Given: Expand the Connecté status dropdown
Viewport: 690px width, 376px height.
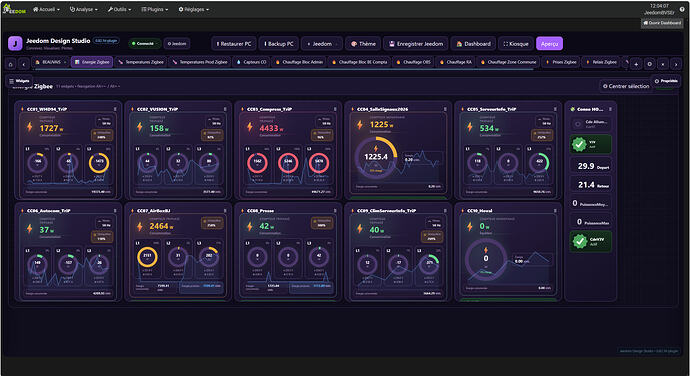Looking at the screenshot, I should click(x=145, y=44).
